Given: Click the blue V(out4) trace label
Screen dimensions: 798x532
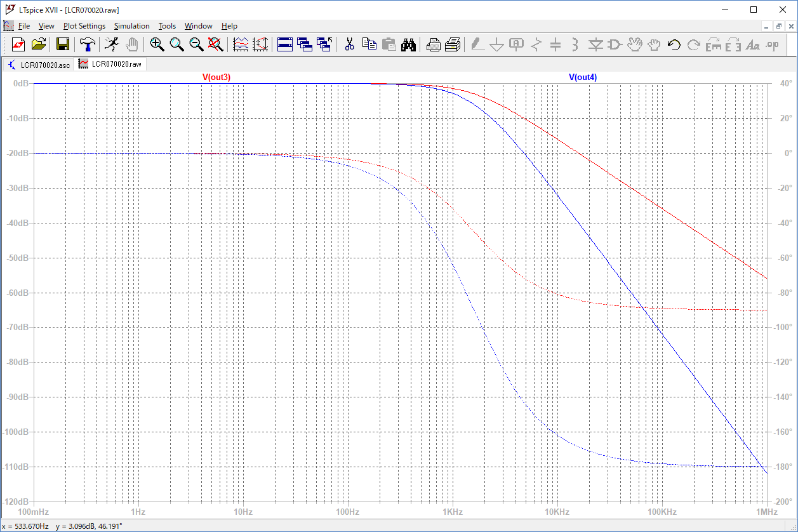Looking at the screenshot, I should pos(582,77).
